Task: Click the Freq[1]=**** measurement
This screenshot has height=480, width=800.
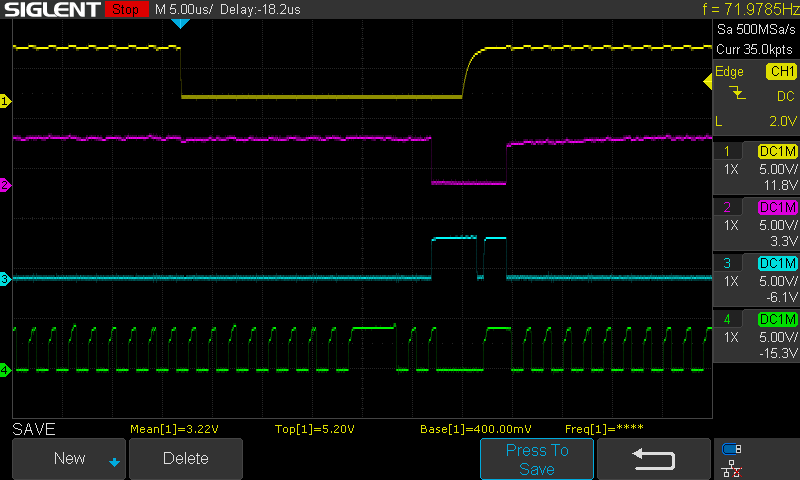Action: (x=604, y=429)
